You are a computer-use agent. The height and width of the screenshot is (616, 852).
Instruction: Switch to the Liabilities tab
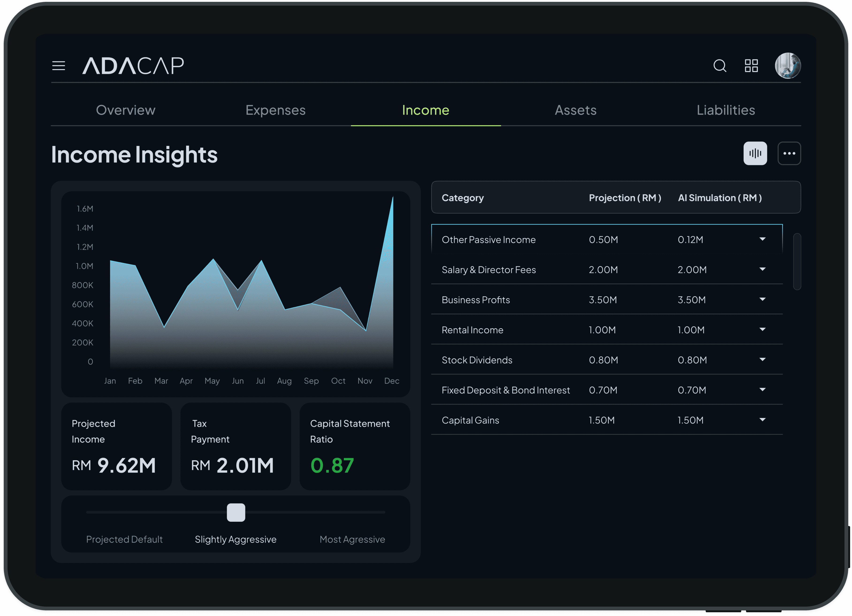725,110
